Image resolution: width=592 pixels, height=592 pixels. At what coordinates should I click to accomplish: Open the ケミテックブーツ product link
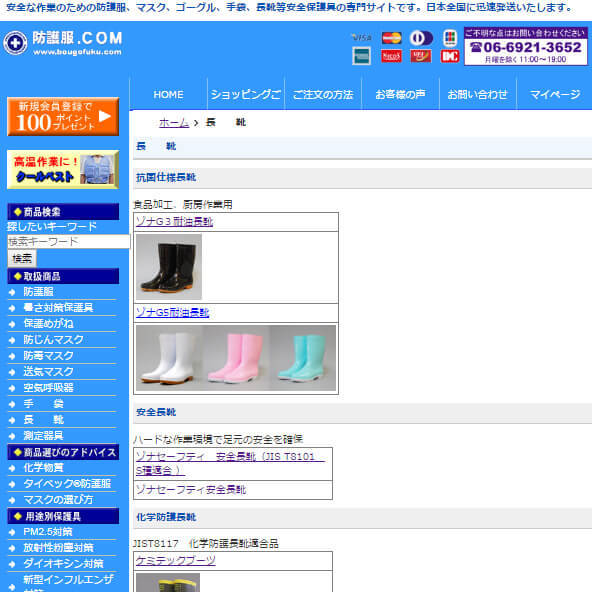pyautogui.click(x=176, y=561)
